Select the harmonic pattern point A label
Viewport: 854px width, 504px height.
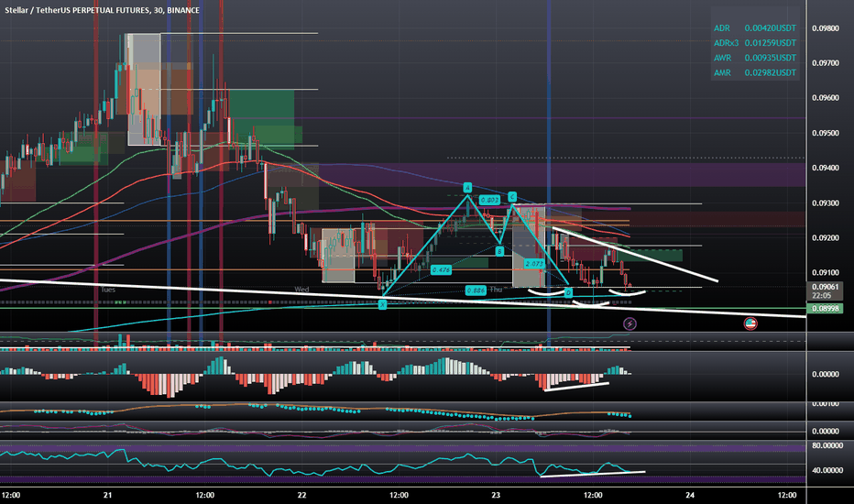[x=467, y=188]
